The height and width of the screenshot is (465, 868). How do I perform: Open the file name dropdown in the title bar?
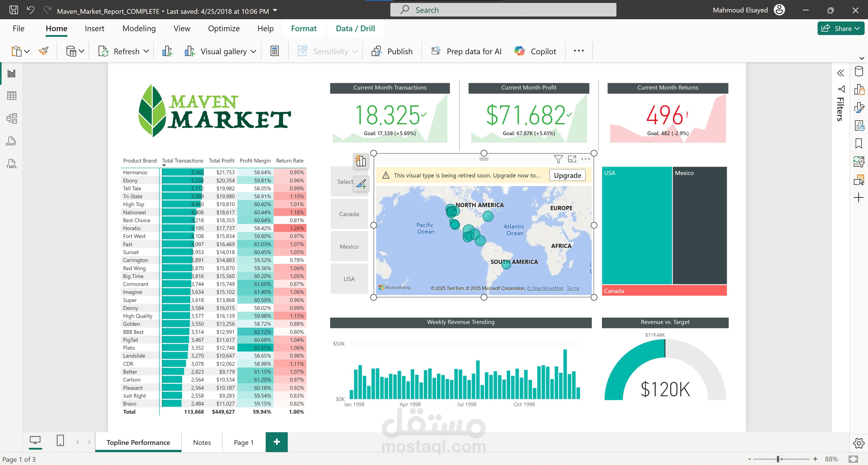coord(275,10)
